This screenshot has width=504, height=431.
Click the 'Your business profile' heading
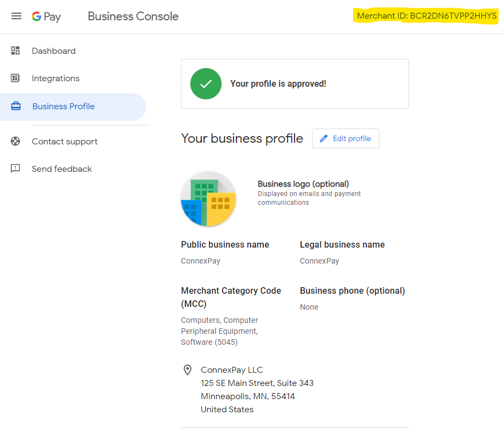(x=242, y=138)
